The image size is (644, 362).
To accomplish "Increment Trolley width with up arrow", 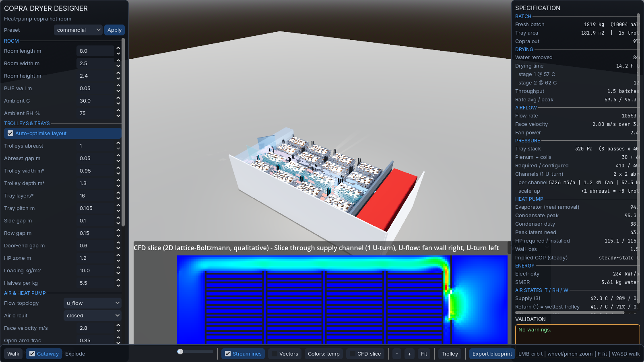I will 118,168.
